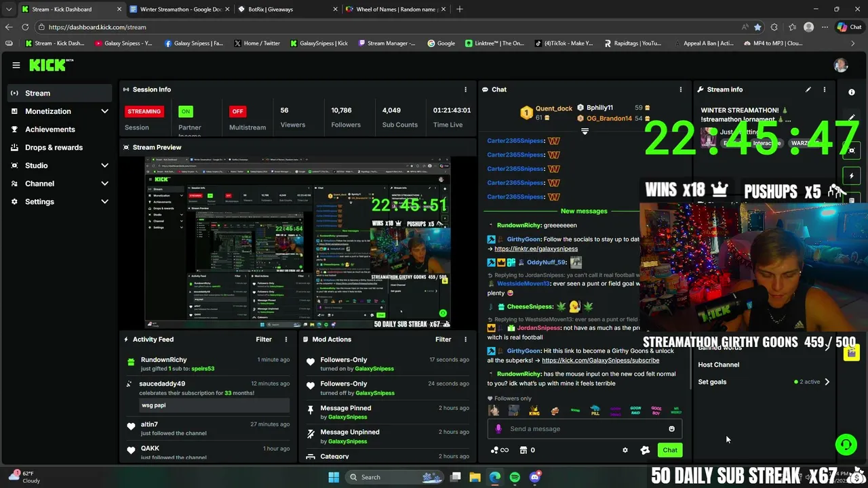Viewport: 868px width, 488px height.
Task: Open the Google bookmark in the bookmarks bar
Action: 441,43
